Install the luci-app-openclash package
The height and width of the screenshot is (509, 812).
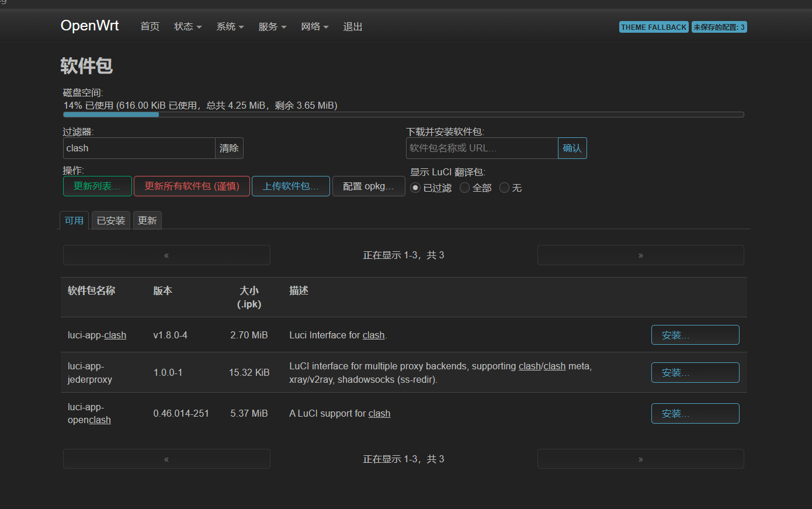[695, 414]
